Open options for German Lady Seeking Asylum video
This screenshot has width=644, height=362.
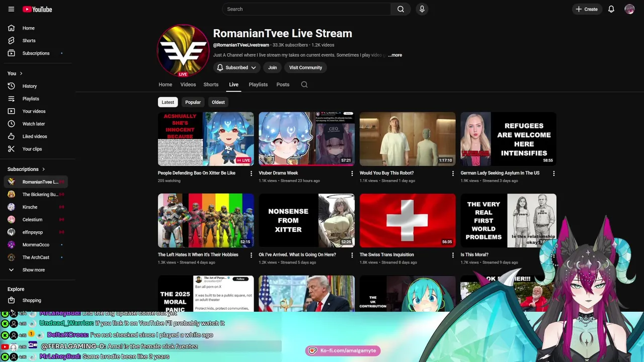pyautogui.click(x=553, y=173)
